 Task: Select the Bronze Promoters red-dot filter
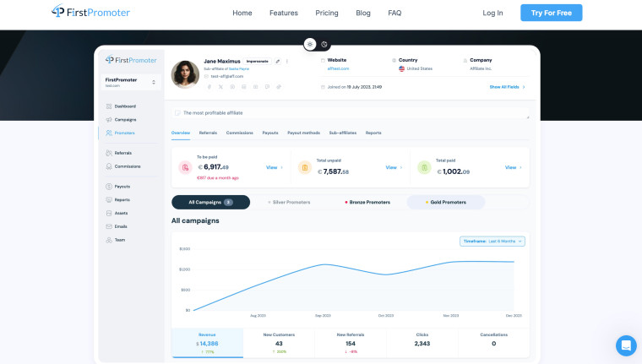tap(367, 202)
